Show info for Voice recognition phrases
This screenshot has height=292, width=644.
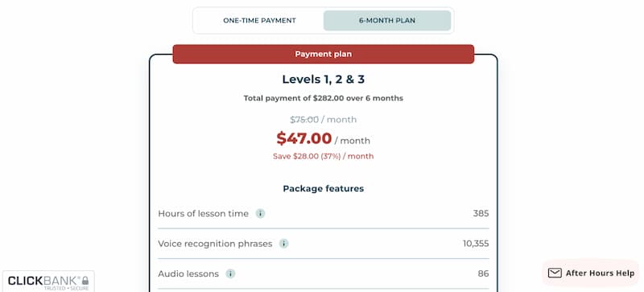coord(284,244)
